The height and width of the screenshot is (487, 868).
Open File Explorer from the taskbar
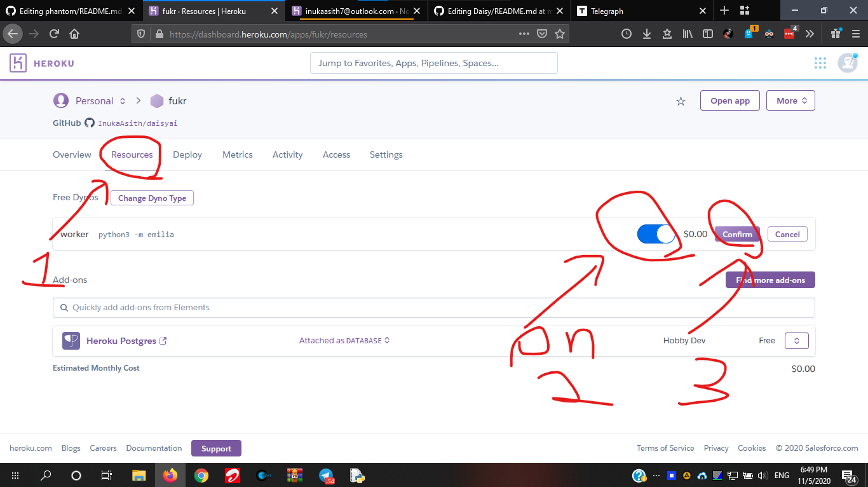[139, 475]
